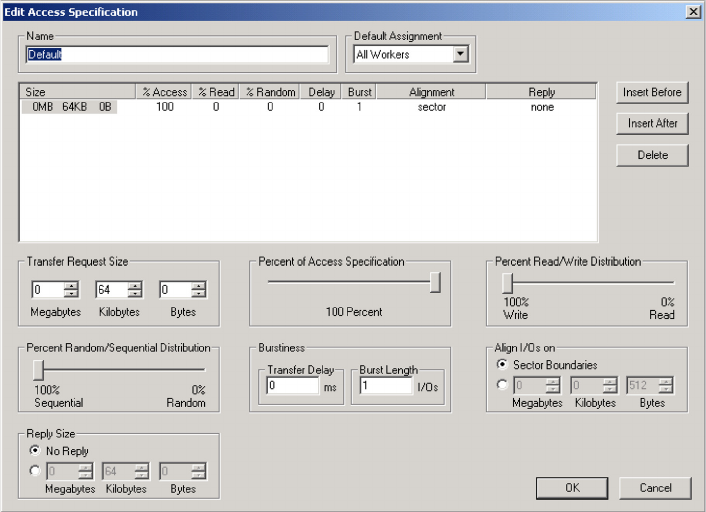Delete the selected access specification row
Image resolution: width=706 pixels, height=512 pixels.
coord(652,155)
